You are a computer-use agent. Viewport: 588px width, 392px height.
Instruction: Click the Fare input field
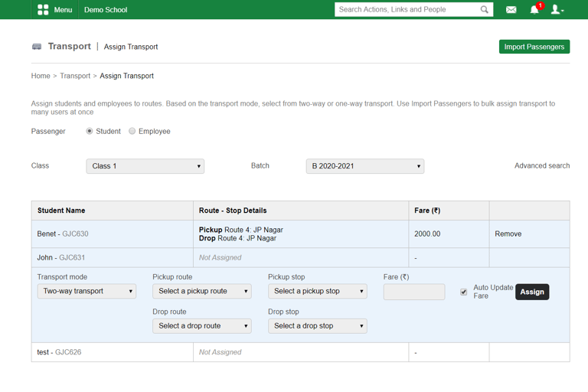[413, 292]
